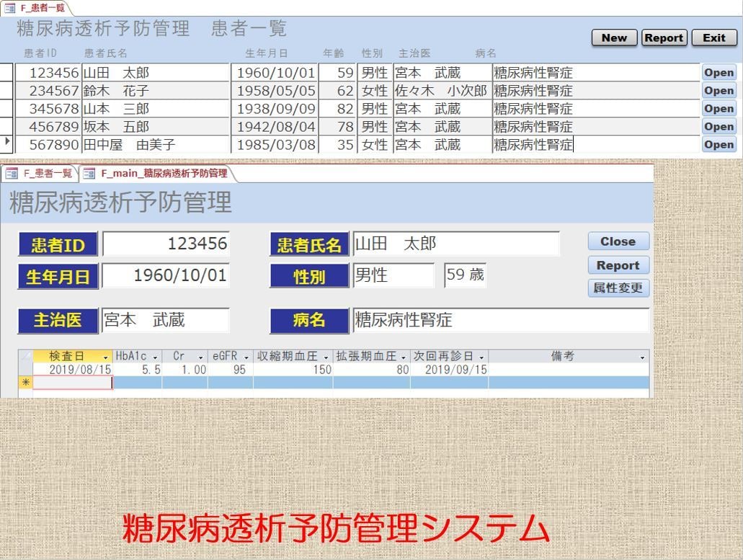Screen dimensions: 743x560
Task: Click the 性別 field showing 男性
Action: pos(393,275)
